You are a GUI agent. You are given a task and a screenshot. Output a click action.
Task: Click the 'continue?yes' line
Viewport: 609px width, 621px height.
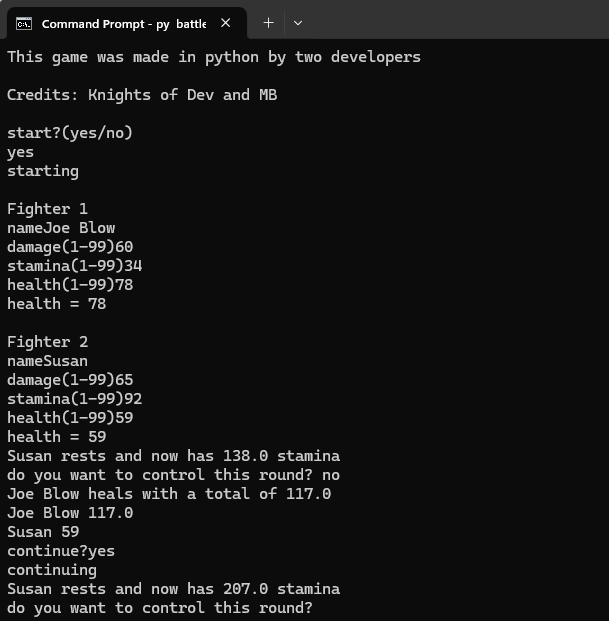click(x=61, y=551)
